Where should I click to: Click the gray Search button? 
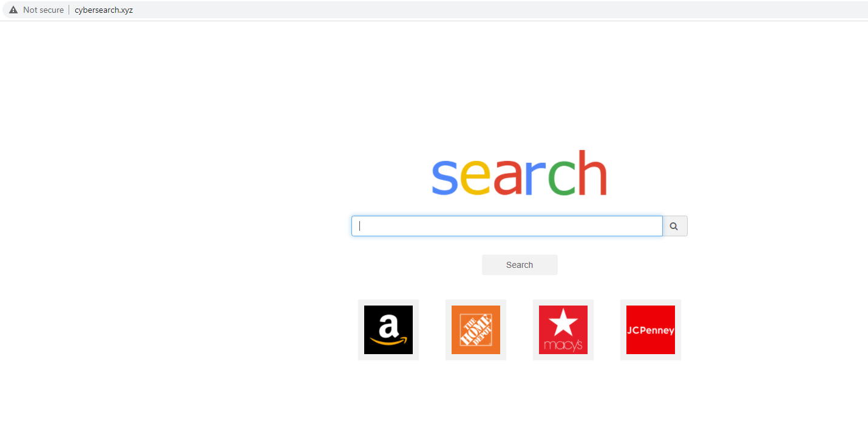[x=520, y=265]
